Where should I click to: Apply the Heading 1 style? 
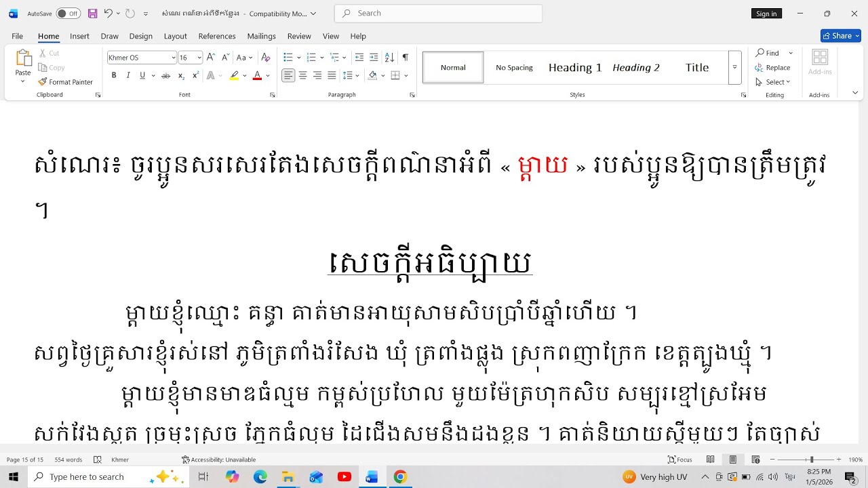tap(575, 68)
